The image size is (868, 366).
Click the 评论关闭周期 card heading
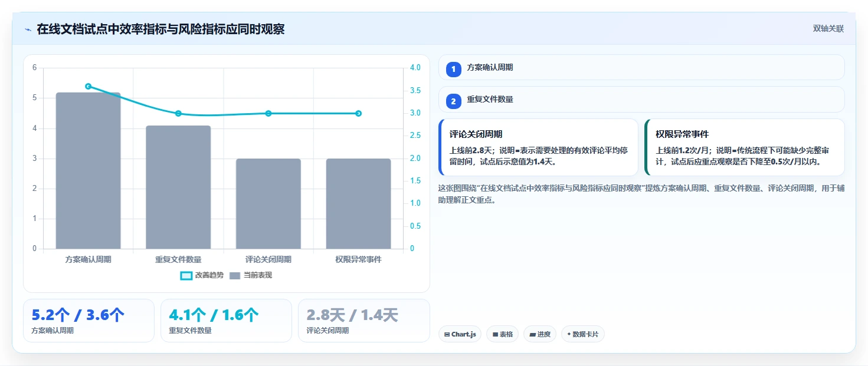pos(476,134)
